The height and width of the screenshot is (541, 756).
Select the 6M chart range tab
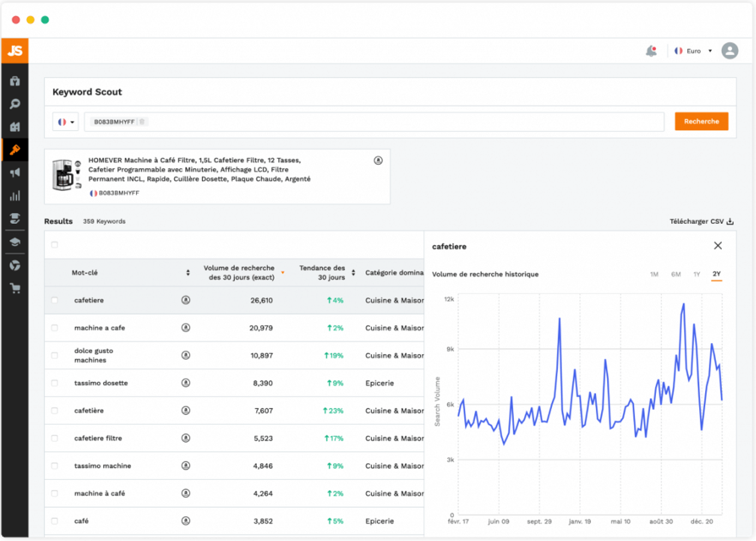click(x=676, y=274)
